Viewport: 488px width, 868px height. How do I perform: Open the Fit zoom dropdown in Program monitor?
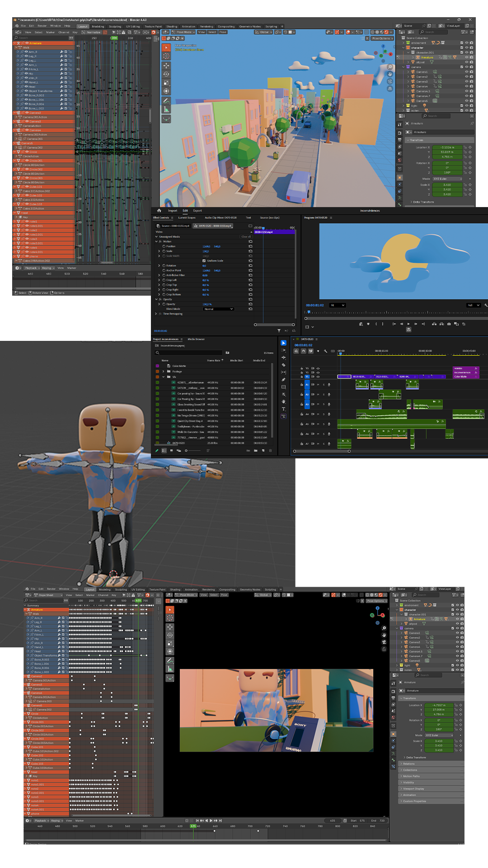point(338,305)
